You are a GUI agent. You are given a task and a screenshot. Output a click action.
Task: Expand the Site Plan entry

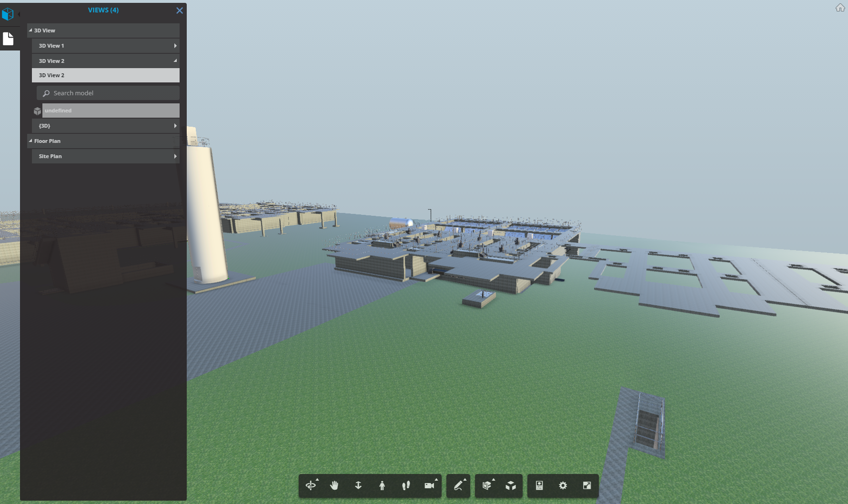[x=175, y=156]
